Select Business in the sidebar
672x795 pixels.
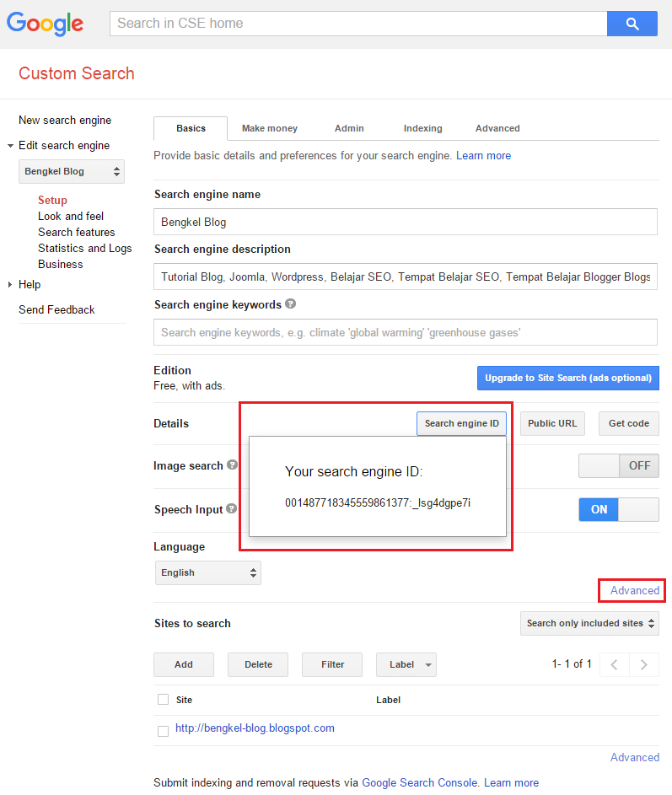[61, 264]
